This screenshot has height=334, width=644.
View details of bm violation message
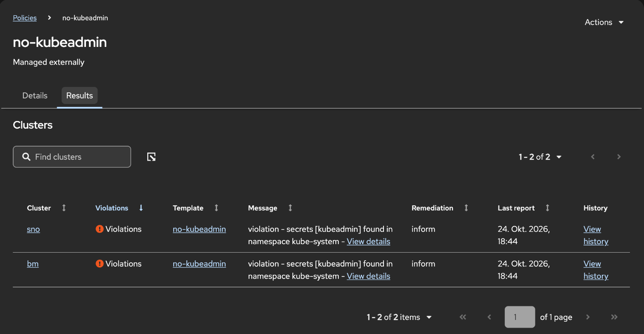(x=369, y=276)
